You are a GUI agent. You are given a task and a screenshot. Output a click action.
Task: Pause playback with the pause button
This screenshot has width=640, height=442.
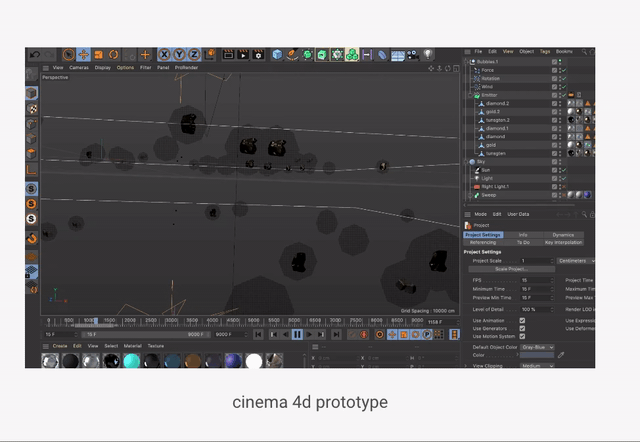point(298,335)
